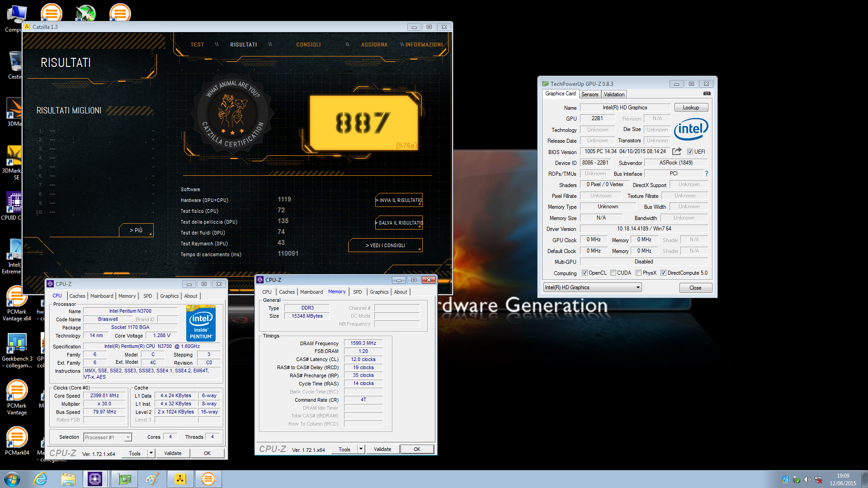Click the taskbar clock showing 19:09

point(843,479)
